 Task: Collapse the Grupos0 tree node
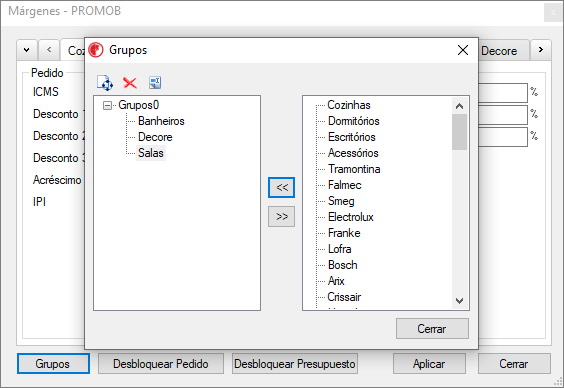tap(107, 105)
